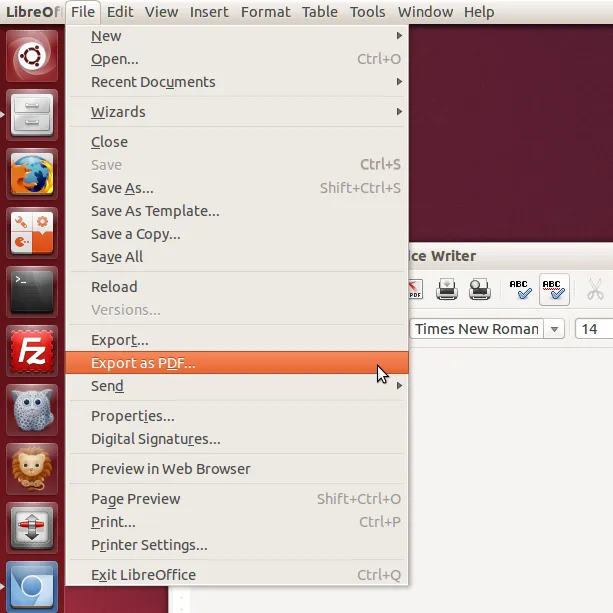Image resolution: width=613 pixels, height=613 pixels.
Task: Open Page Preview from the toolbar icon
Action: click(479, 290)
